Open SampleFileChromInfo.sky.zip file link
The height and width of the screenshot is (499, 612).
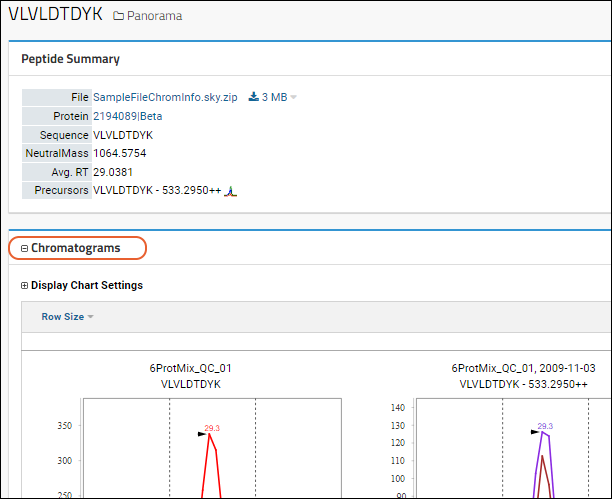click(165, 97)
